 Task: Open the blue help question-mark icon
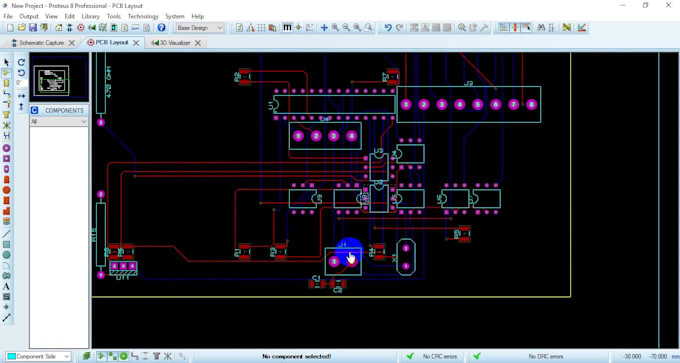point(161,28)
